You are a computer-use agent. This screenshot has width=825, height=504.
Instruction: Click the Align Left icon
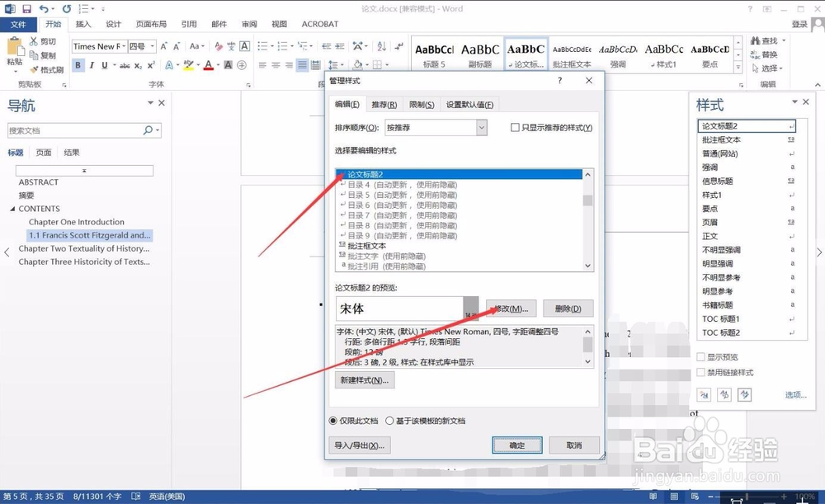(x=262, y=65)
